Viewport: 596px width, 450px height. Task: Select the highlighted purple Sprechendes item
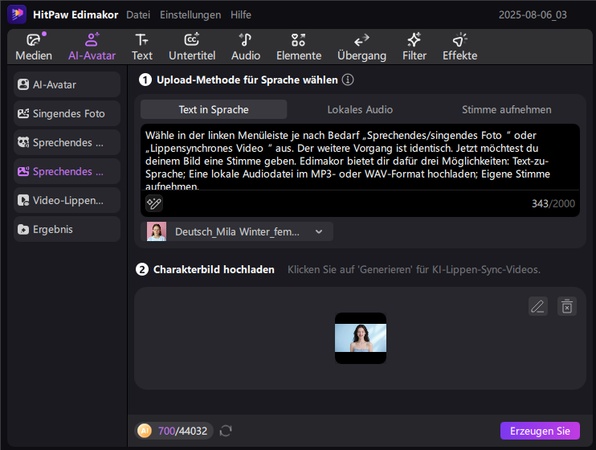[x=67, y=171]
